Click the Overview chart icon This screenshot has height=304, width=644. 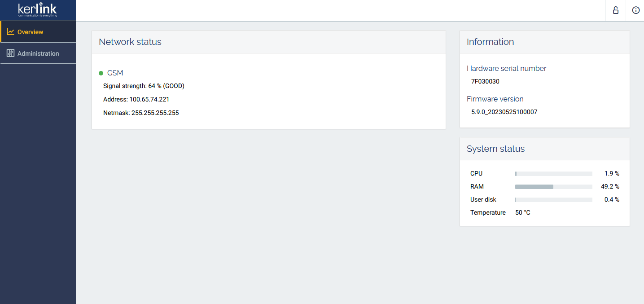click(x=11, y=32)
